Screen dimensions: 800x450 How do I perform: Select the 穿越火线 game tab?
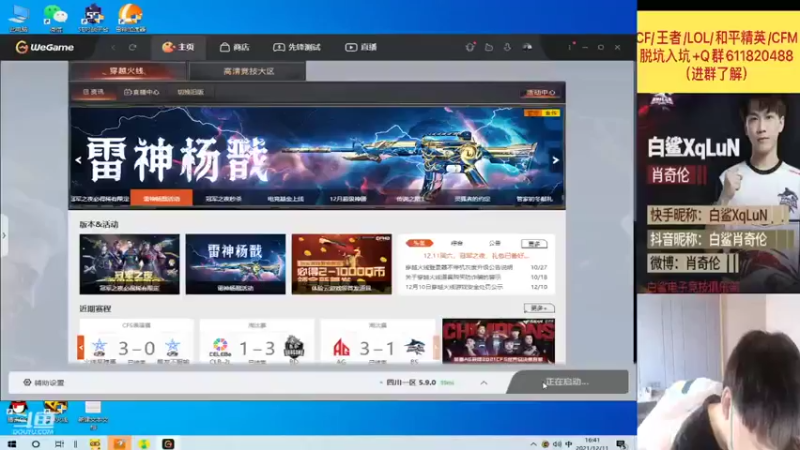coord(127,71)
